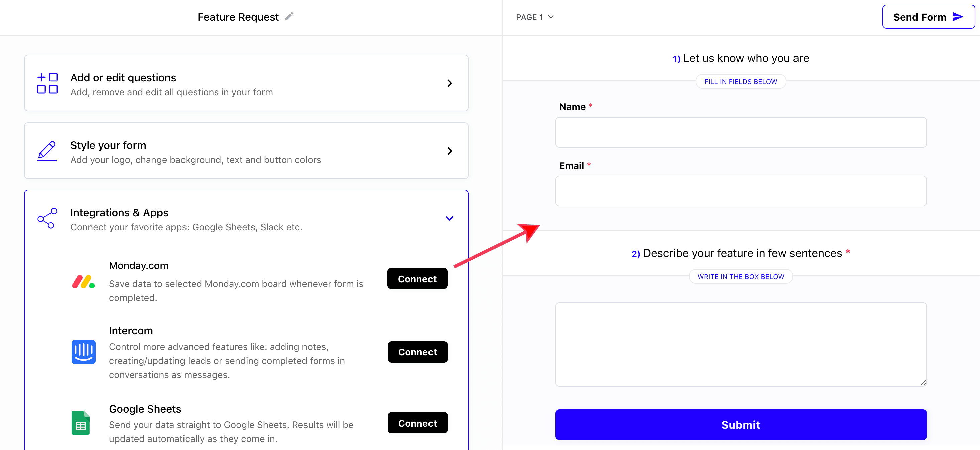Click the paper plane icon in Send Form

click(958, 17)
